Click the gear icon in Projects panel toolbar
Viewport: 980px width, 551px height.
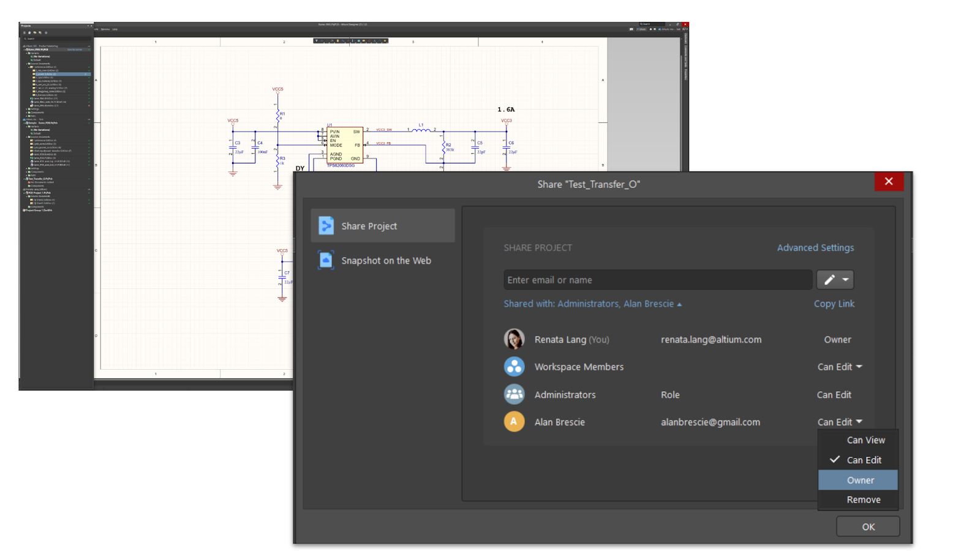[46, 32]
